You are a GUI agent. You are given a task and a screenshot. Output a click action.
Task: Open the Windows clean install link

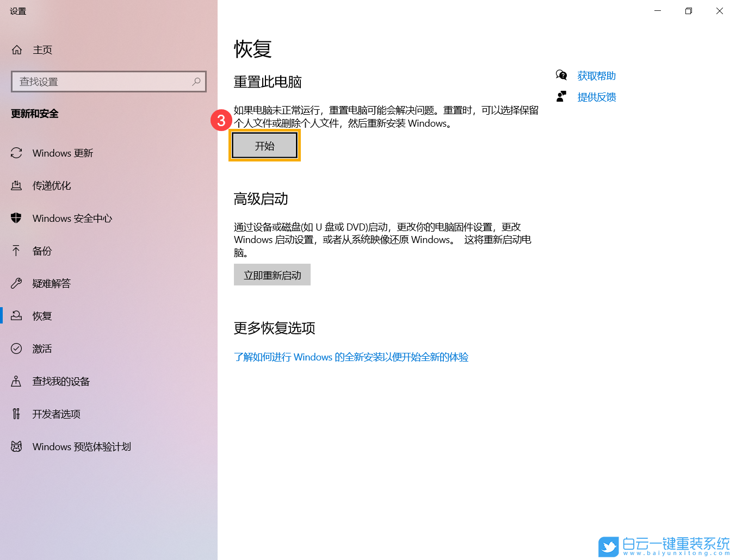(351, 357)
